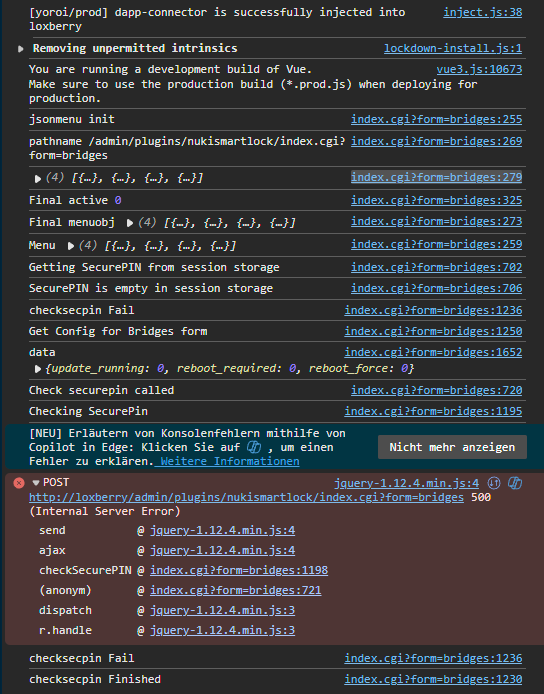Screen dimensions: 544x694
Task: Select the 'Check securepin called' message
Action: click(x=101, y=390)
